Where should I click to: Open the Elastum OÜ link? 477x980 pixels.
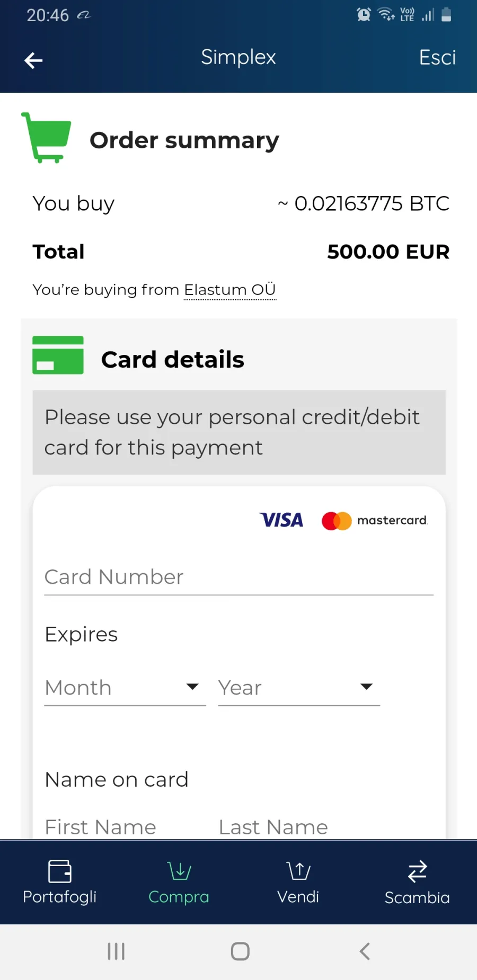click(x=230, y=290)
